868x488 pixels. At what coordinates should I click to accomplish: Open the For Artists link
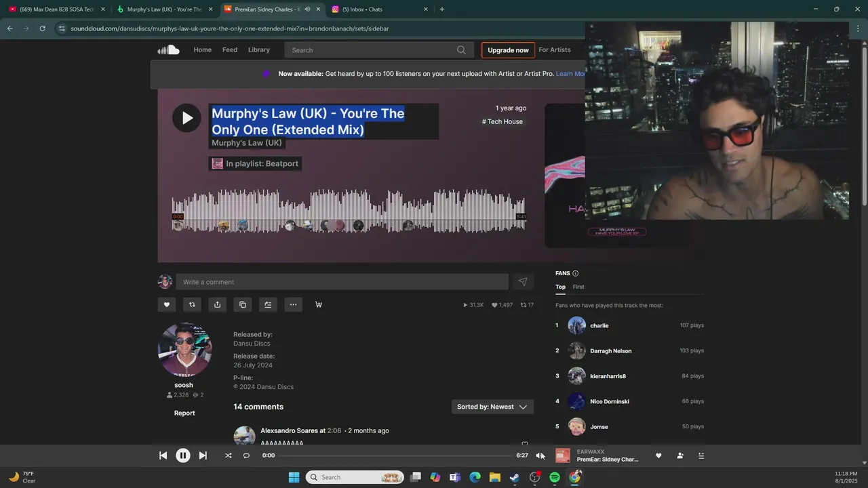click(555, 49)
